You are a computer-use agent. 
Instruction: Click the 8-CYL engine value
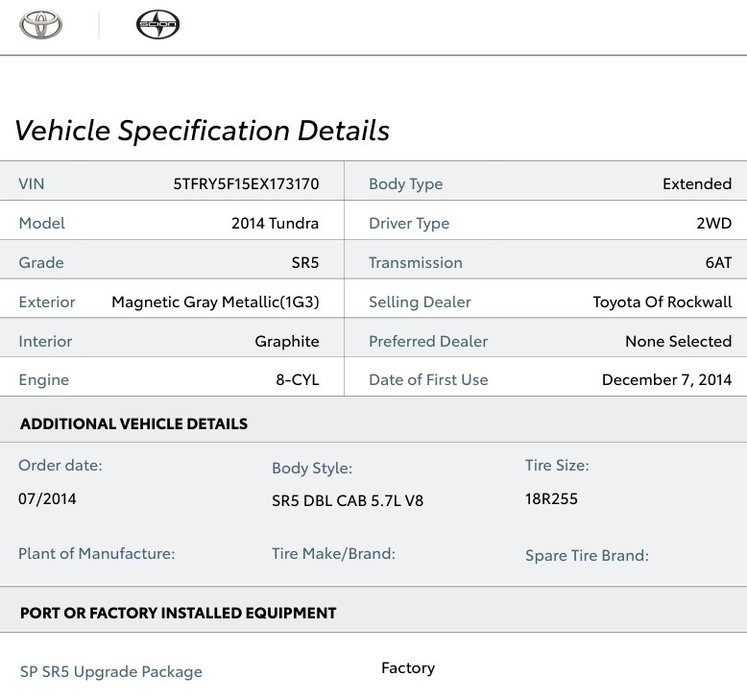coord(298,380)
